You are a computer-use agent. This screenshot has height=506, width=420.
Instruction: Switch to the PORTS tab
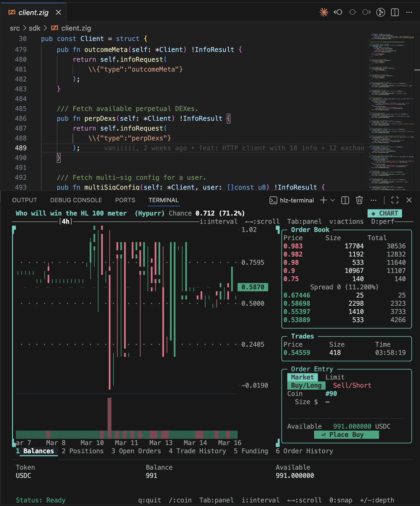[125, 200]
